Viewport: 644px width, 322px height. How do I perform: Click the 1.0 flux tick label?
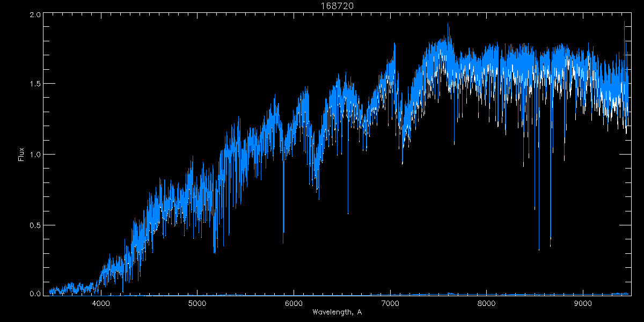click(35, 155)
